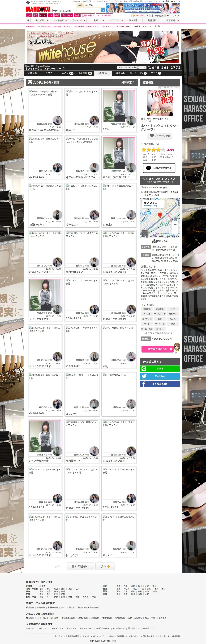Share via the Twitter button

(160, 376)
